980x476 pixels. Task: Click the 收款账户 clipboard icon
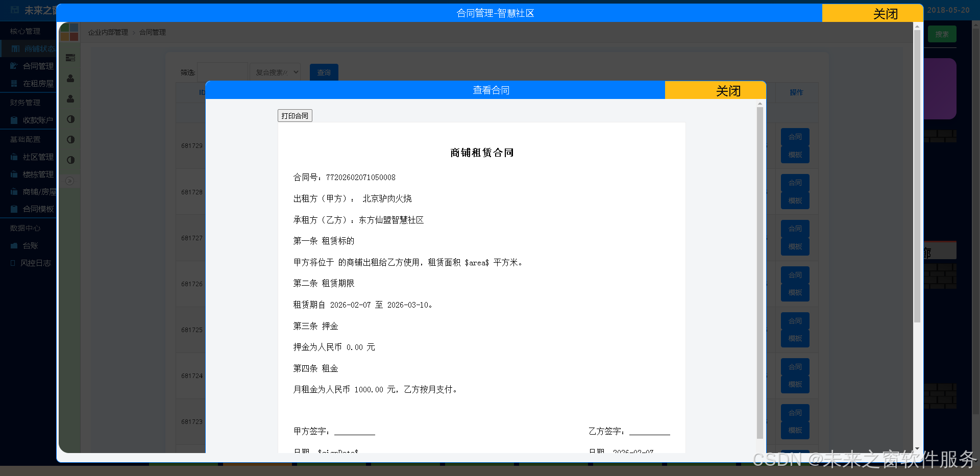click(x=14, y=120)
